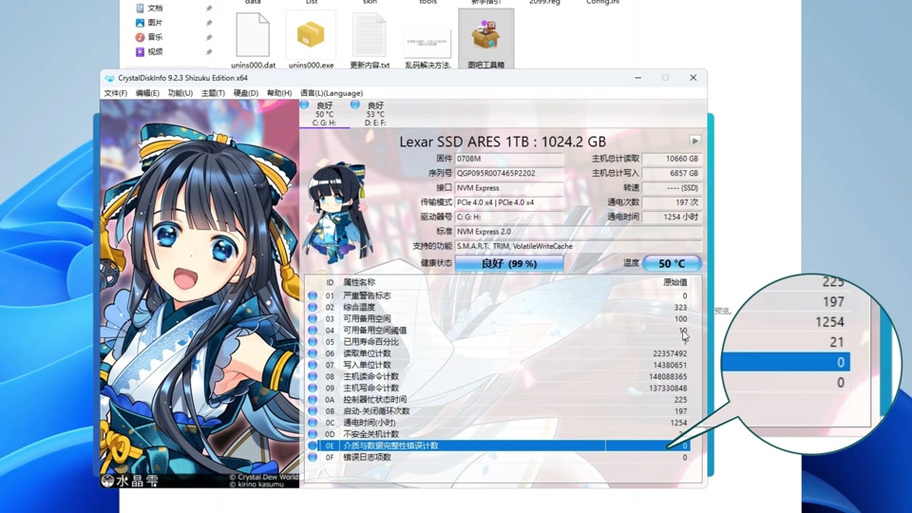Screen dimensions: 912x513
Task: Click status icon for 0A 控制器忙状态时间
Action: (312, 400)
